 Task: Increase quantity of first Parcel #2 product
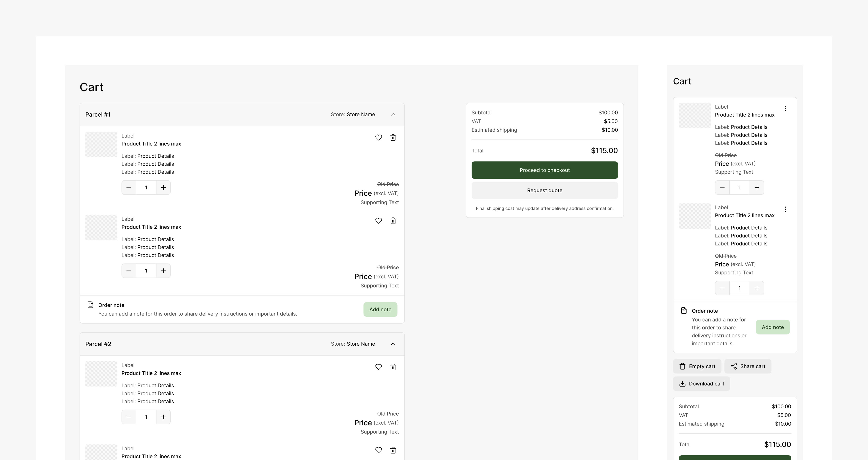coord(163,417)
